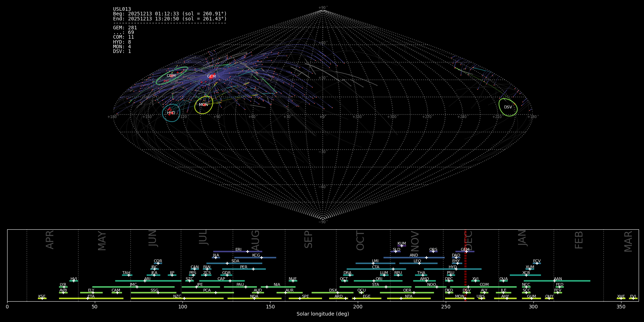Click the GEM radiant label on sky map
Image resolution: width=644 pixels, height=322 pixels.
tap(211, 77)
